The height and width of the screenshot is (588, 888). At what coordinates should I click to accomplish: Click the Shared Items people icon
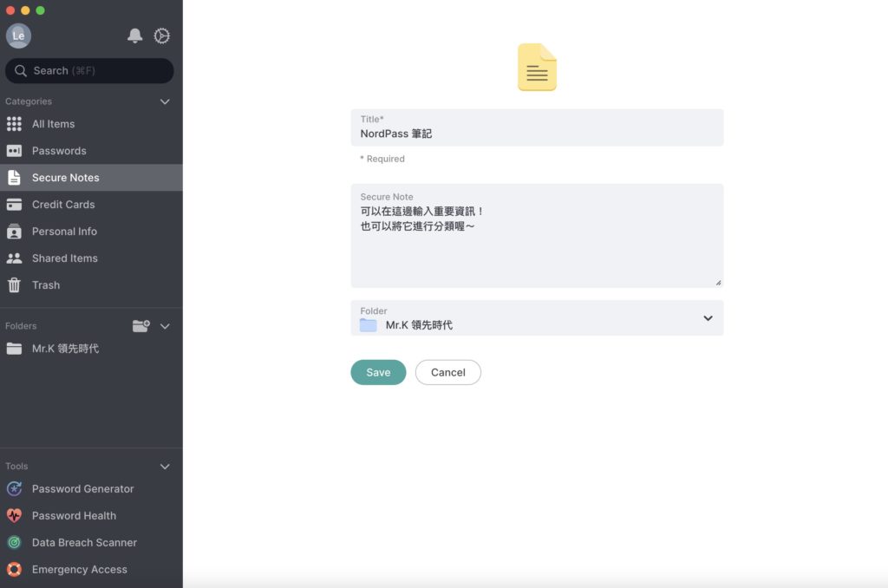pos(14,258)
